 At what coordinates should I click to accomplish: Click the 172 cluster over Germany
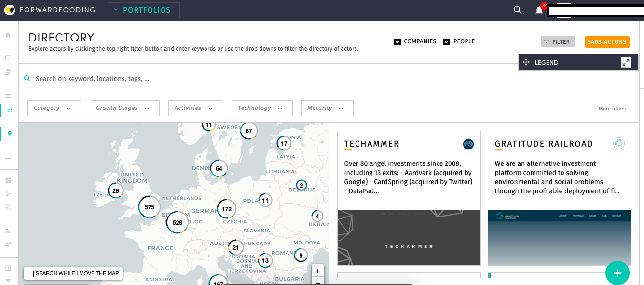(227, 209)
